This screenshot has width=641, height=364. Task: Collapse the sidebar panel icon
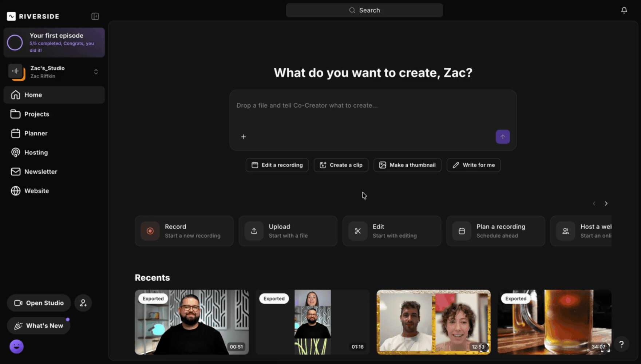(95, 16)
